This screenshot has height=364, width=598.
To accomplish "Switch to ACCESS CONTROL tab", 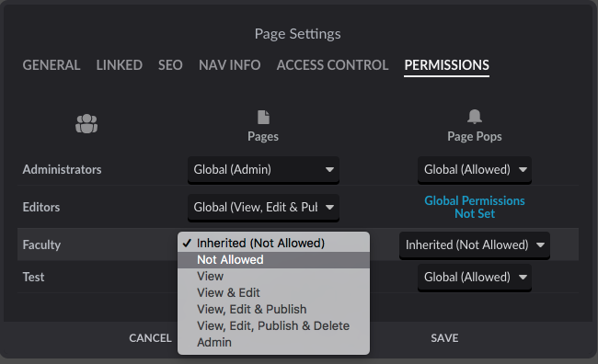I will tap(332, 65).
